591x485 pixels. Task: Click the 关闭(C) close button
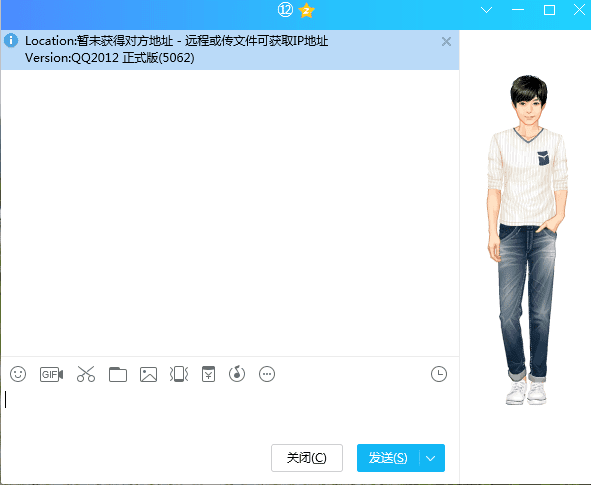tap(307, 458)
